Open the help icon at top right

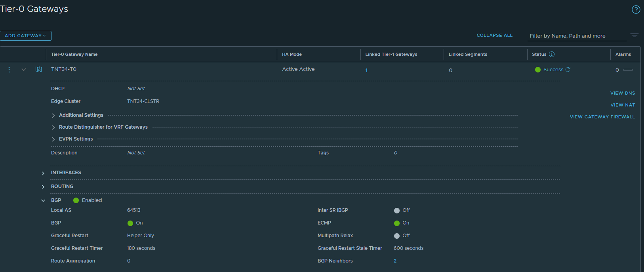tap(636, 9)
